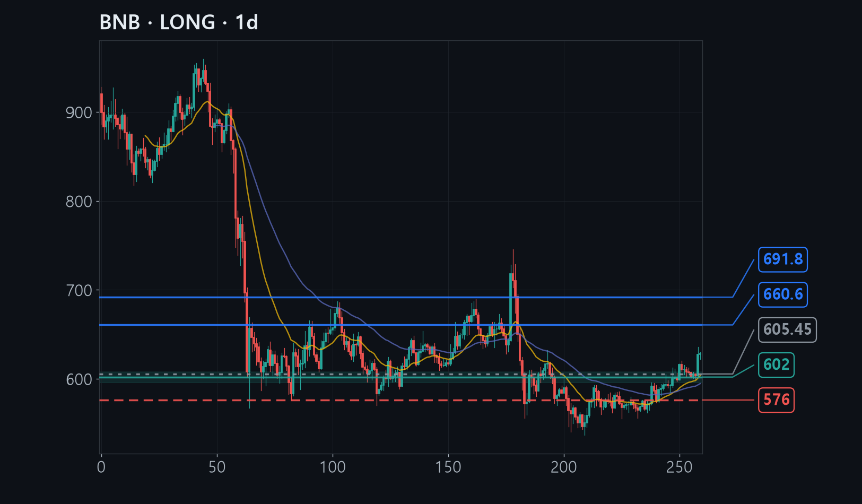The height and width of the screenshot is (504, 862).
Task: Click the 900 y-axis tick label
Action: pyautogui.click(x=79, y=112)
